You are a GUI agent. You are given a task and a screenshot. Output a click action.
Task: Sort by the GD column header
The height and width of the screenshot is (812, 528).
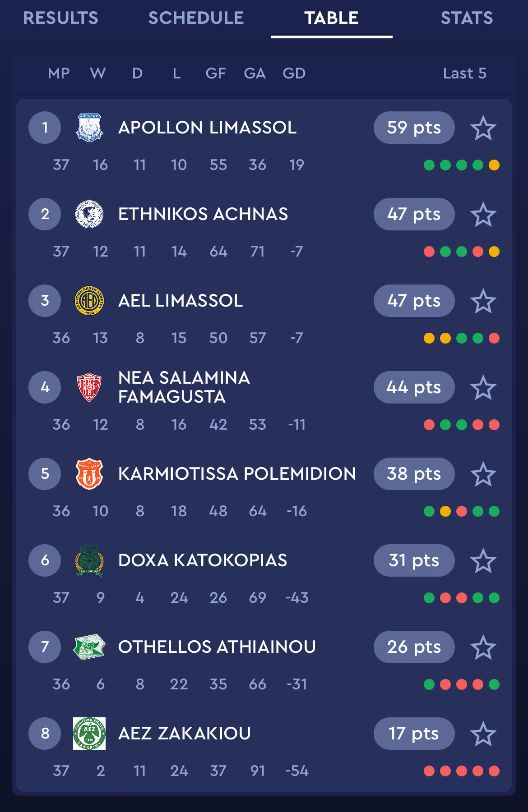click(x=294, y=73)
